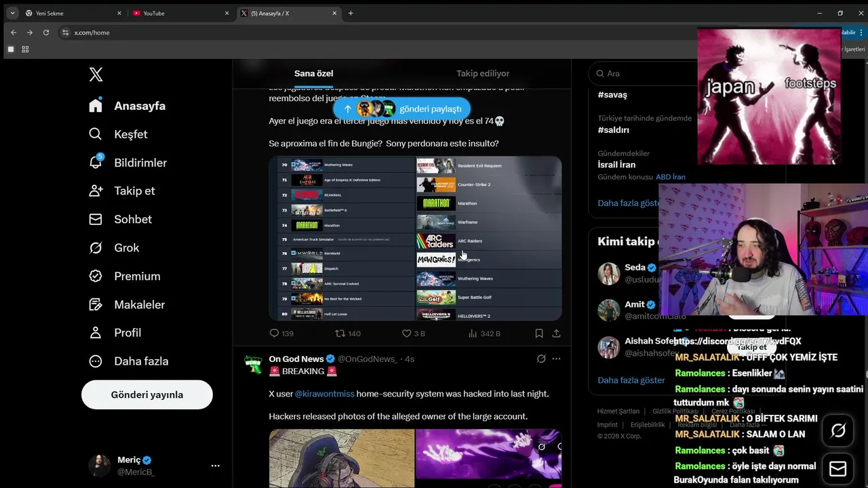Open a new browser tab

click(x=351, y=13)
